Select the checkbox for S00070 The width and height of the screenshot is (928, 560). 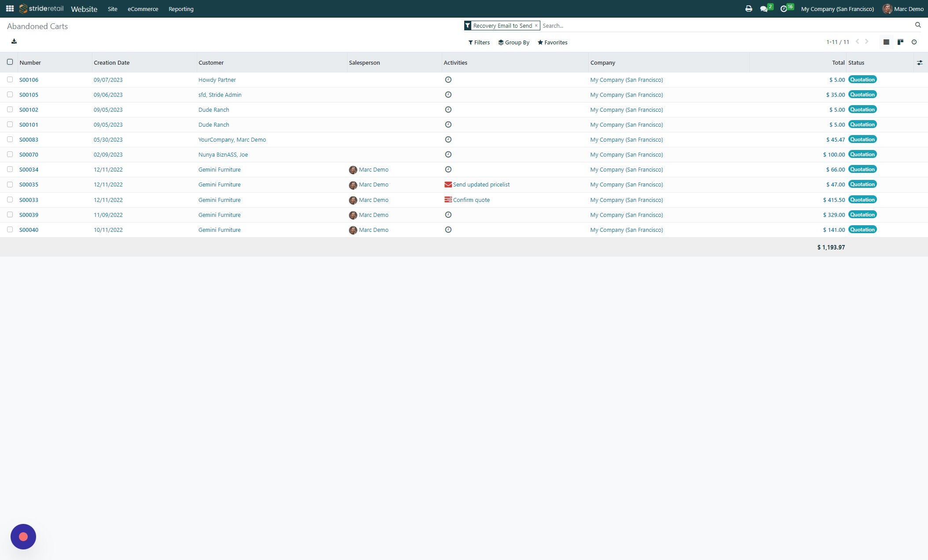coord(10,154)
